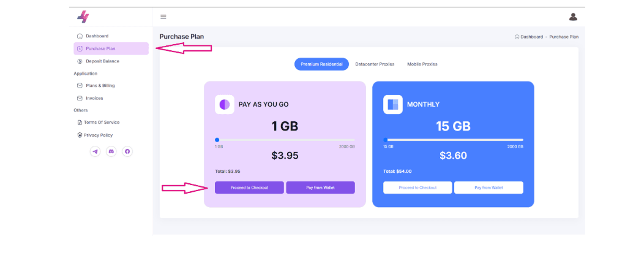
Task: Click the MONTHLY plan title
Action: pyautogui.click(x=423, y=105)
